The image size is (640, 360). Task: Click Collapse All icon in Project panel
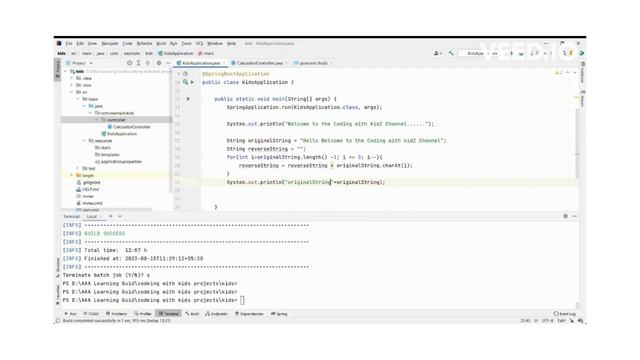click(x=148, y=63)
